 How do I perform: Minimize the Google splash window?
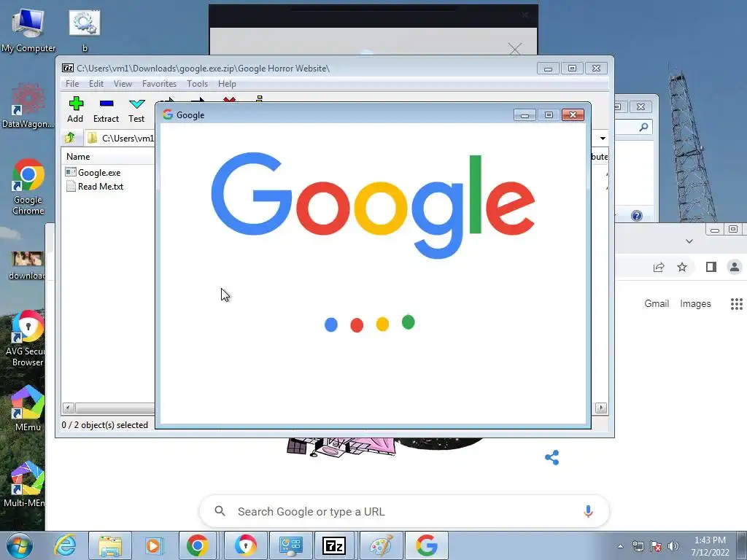(525, 114)
